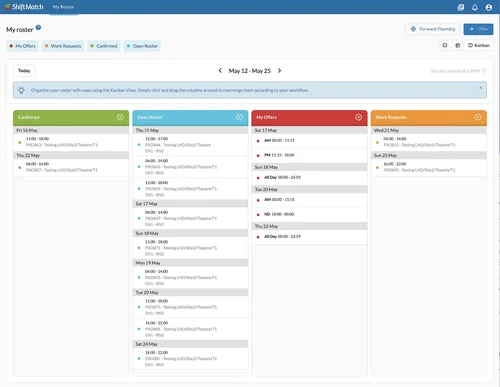Open Forward Planning
The image size is (500, 387).
coord(433,29)
